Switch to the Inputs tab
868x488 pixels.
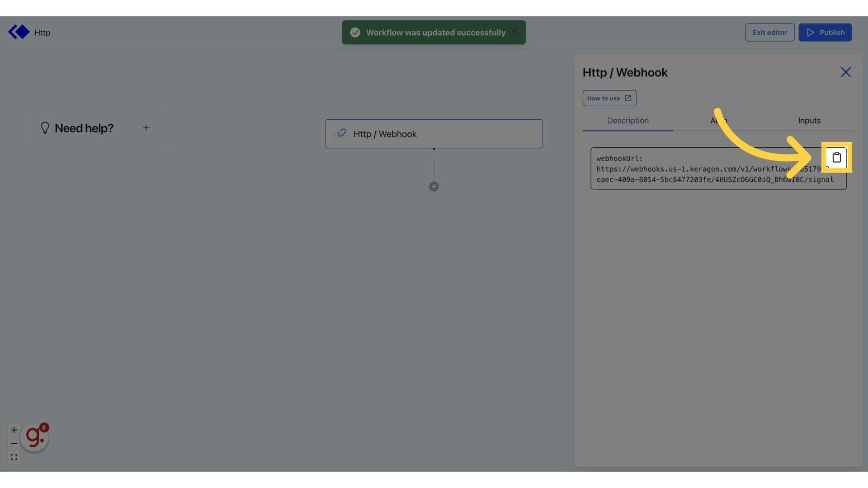[809, 121]
